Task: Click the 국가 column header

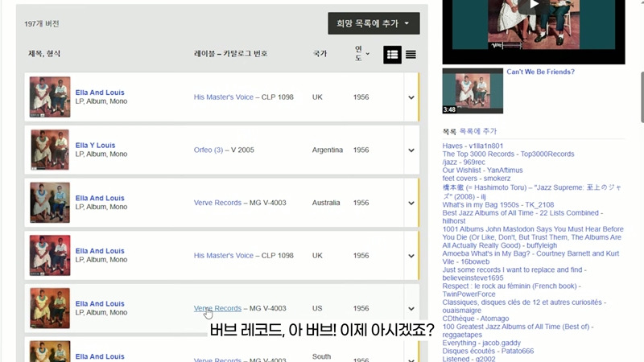Action: (320, 54)
